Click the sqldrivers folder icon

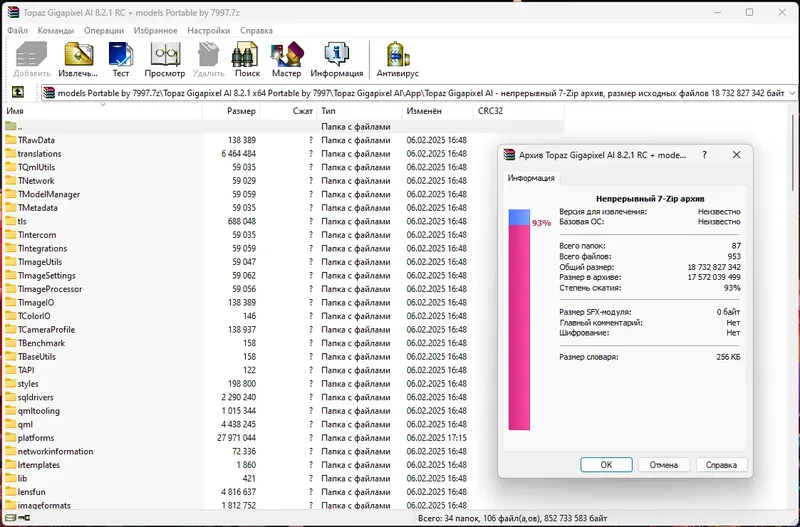coord(10,397)
